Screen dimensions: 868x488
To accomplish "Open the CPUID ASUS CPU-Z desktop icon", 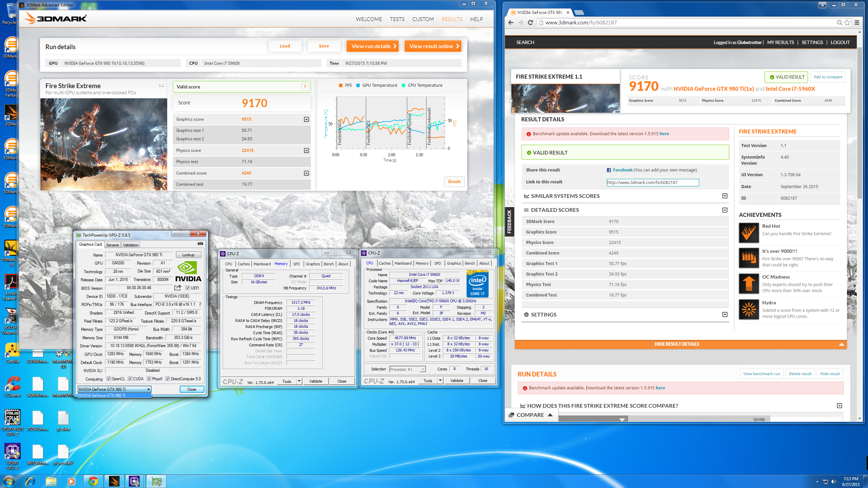I will click(12, 422).
